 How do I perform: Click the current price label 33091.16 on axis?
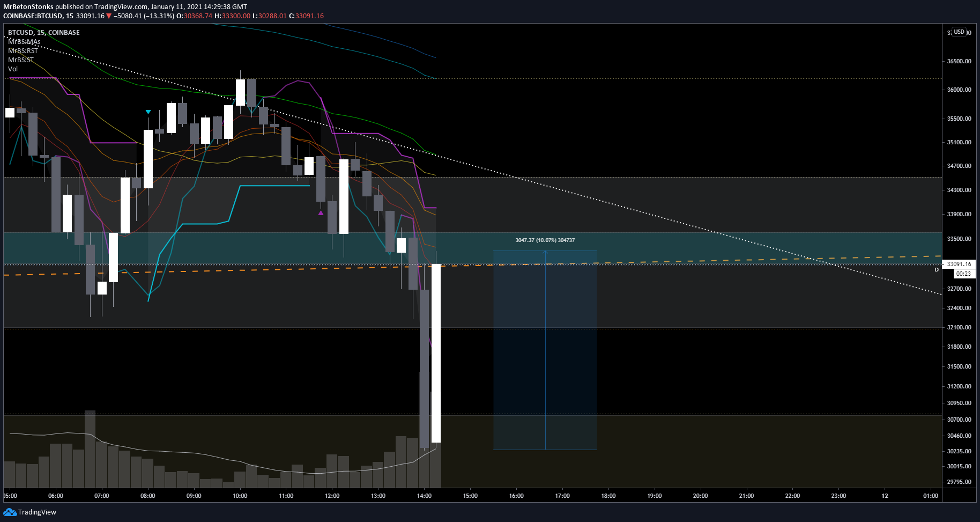click(x=959, y=264)
